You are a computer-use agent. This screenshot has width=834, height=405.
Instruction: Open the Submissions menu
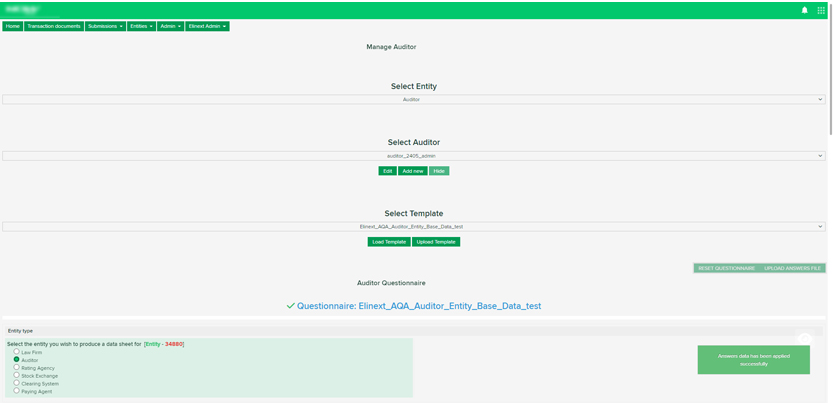click(x=105, y=26)
